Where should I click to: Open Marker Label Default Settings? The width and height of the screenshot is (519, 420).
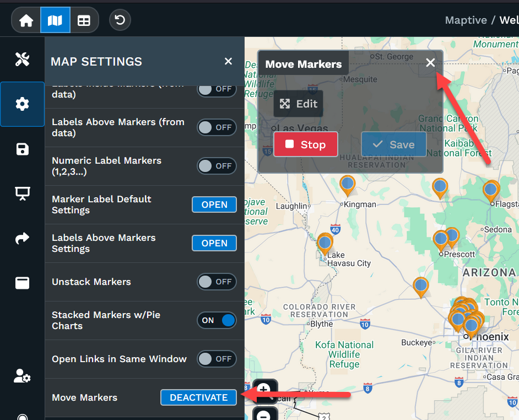click(x=214, y=204)
